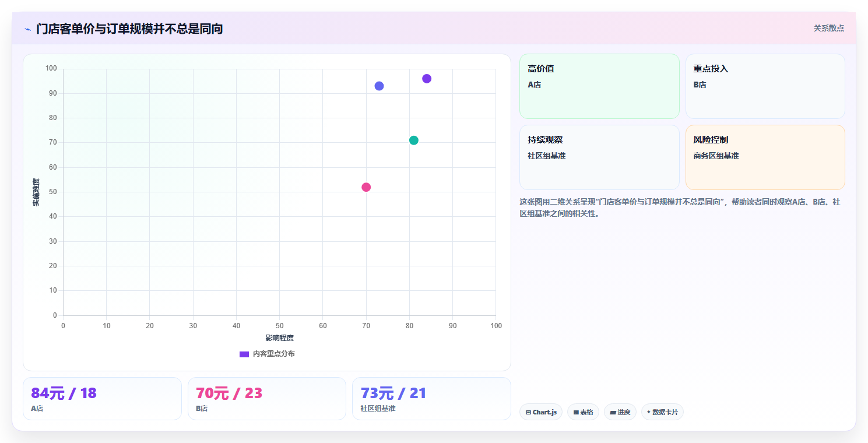The image size is (868, 443).
Task: Click the 70元 / 23 B店 stat card
Action: point(267,399)
